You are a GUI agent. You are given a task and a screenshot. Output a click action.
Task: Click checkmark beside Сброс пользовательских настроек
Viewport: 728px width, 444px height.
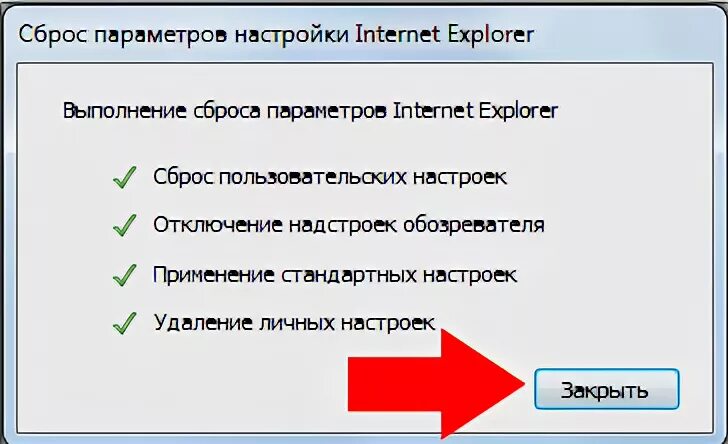(x=124, y=177)
